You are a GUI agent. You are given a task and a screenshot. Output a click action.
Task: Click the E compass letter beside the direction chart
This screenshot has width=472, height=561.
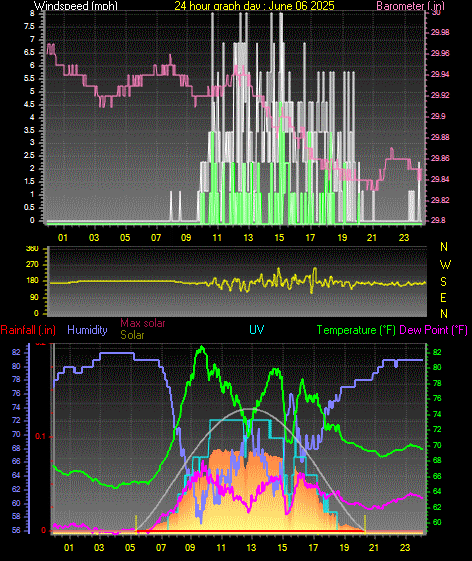pyautogui.click(x=443, y=298)
